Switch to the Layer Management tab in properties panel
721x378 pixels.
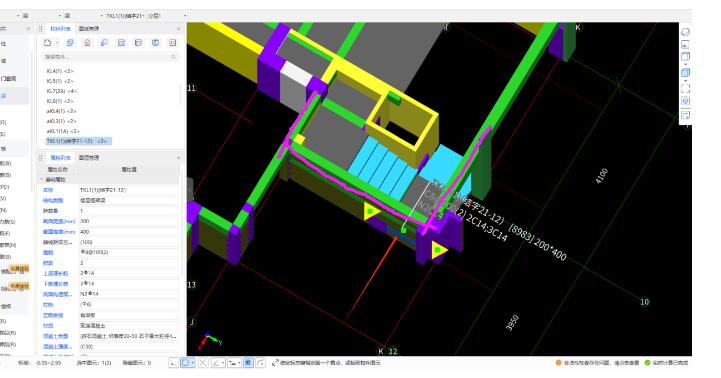pos(88,158)
